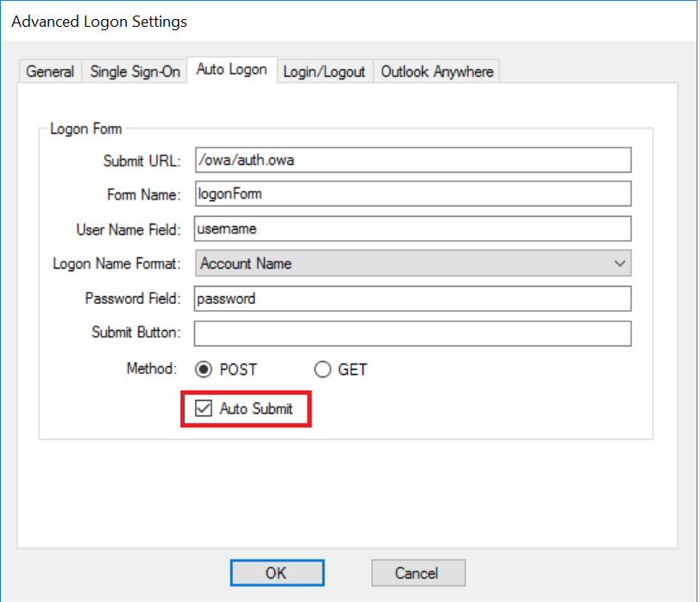
Task: Select the Auto Logon tab
Action: click(x=231, y=69)
